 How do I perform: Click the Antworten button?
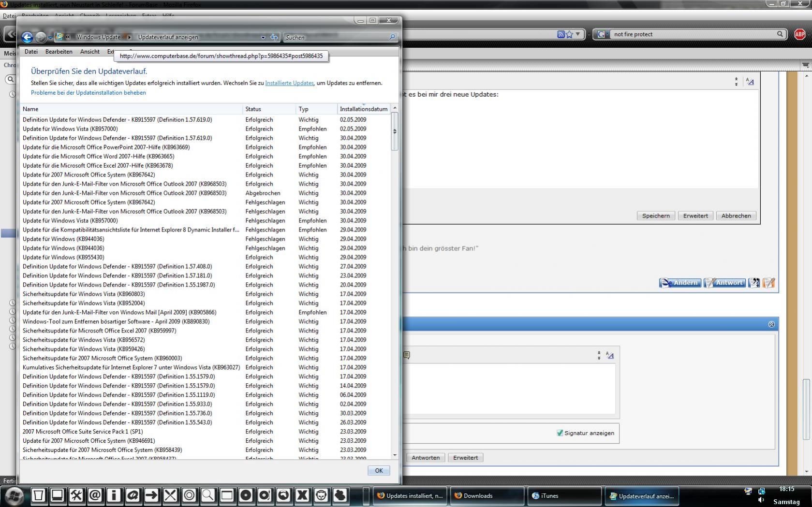pos(426,458)
